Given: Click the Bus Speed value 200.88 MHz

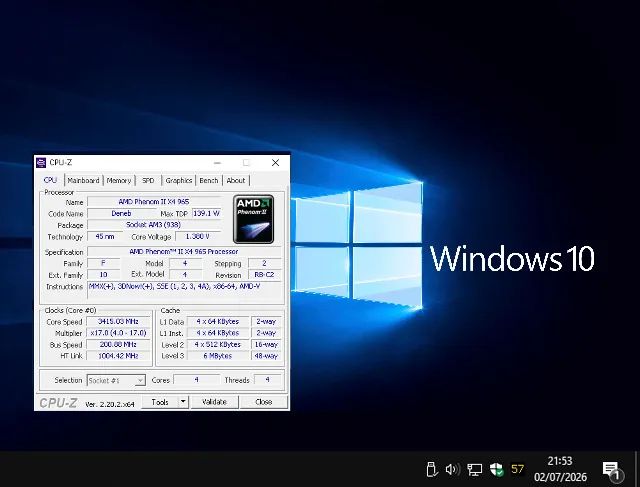Looking at the screenshot, I should 118,345.
